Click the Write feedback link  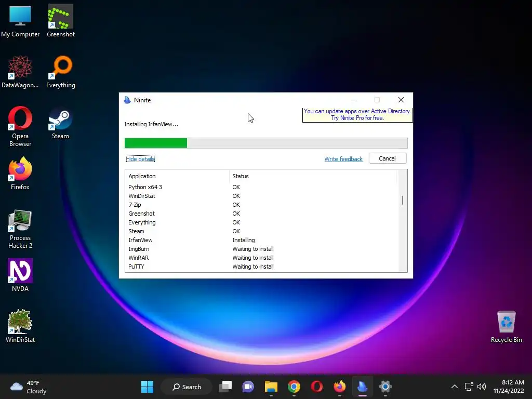[343, 159]
